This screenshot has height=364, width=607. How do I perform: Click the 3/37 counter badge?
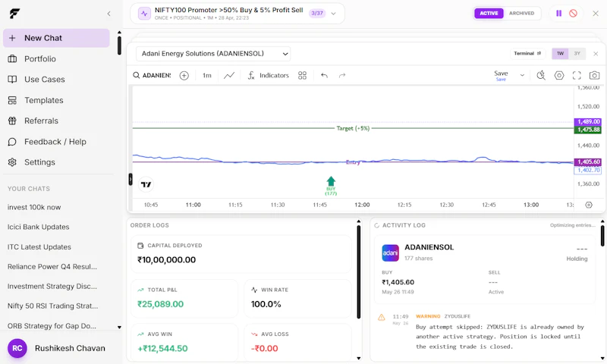(317, 13)
